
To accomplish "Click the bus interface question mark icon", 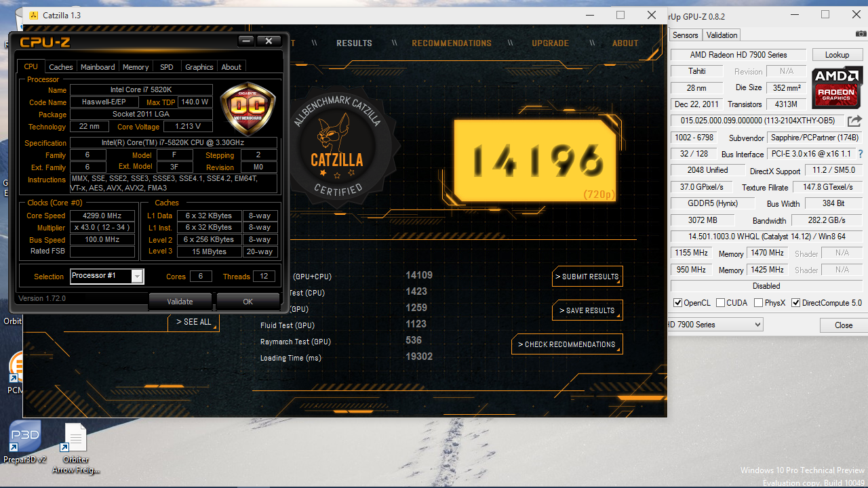I will 861,154.
